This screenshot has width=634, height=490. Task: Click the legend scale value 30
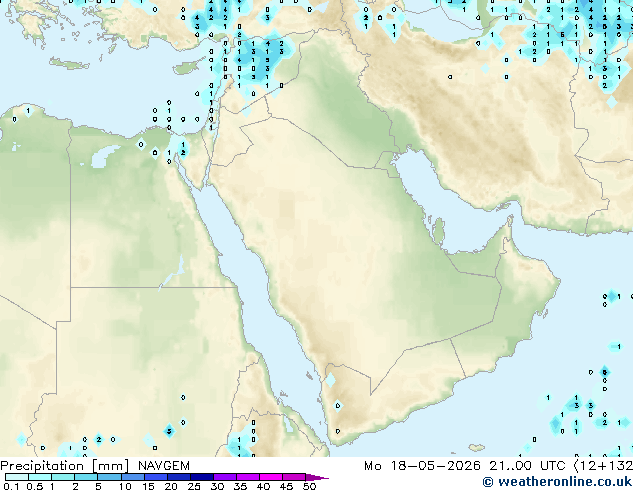pyautogui.click(x=217, y=486)
